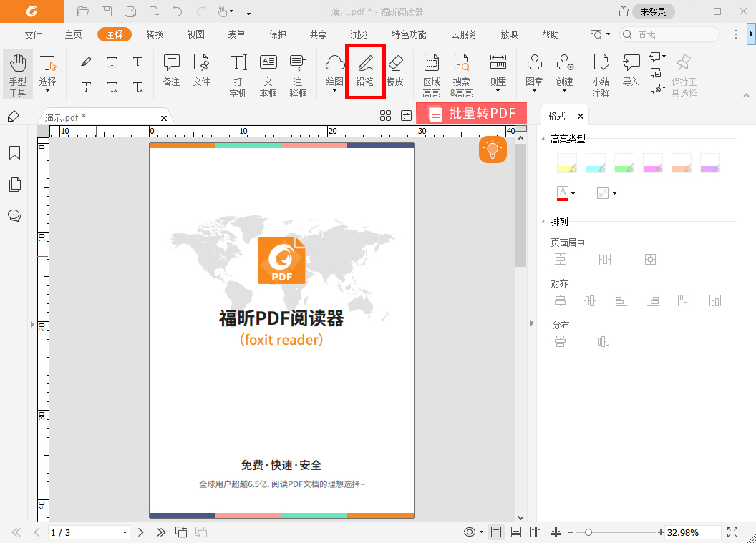The height and width of the screenshot is (543, 756).
Task: Open the Measure (测量) tool
Action: pyautogui.click(x=498, y=72)
